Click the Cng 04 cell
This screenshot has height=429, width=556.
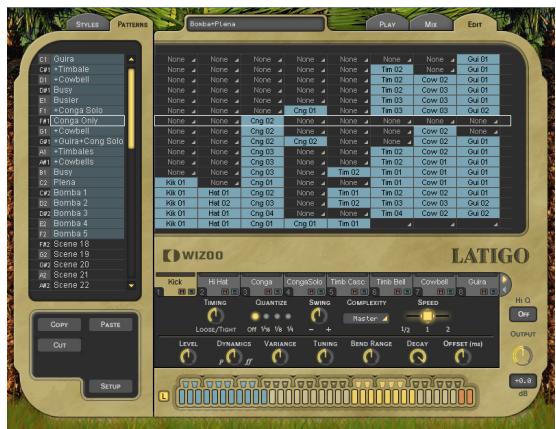(x=262, y=213)
